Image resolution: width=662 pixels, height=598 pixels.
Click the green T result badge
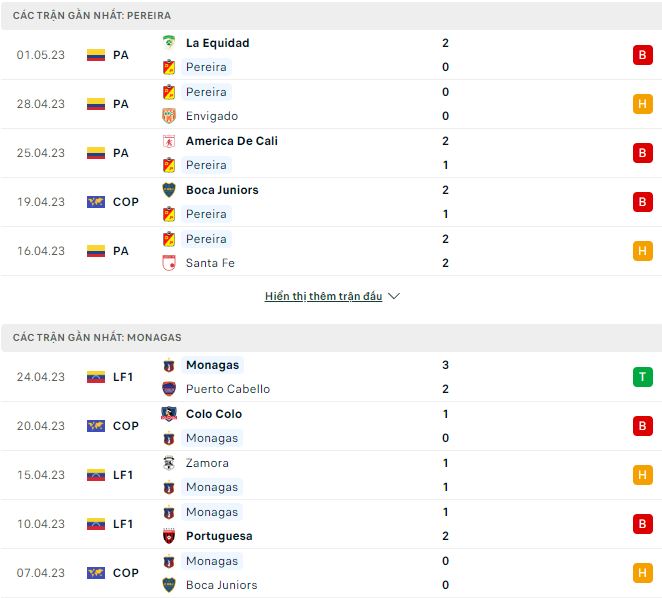[642, 377]
